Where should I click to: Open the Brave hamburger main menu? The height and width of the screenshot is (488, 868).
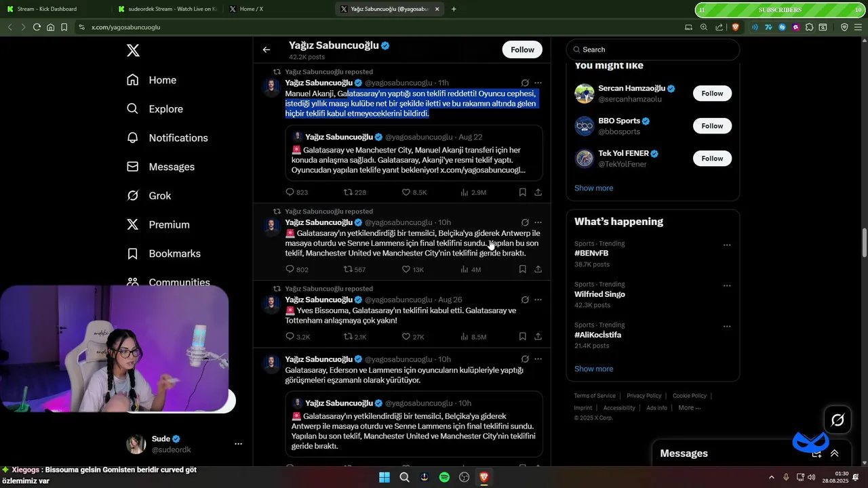pyautogui.click(x=857, y=27)
